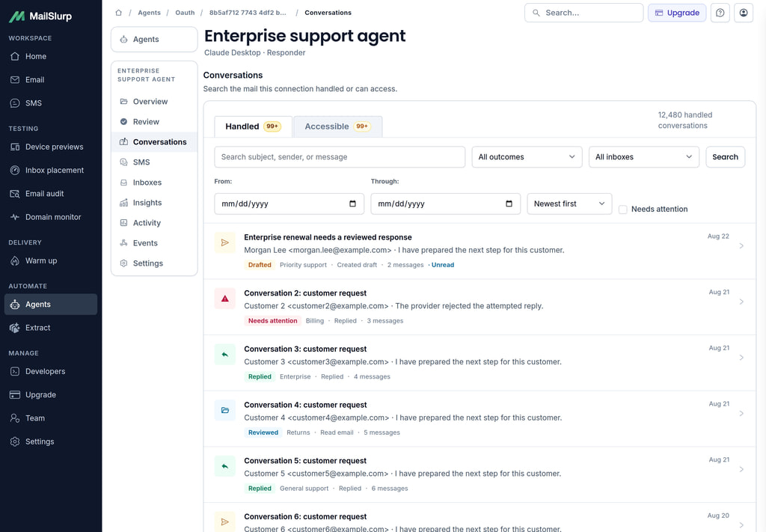This screenshot has width=766, height=532.
Task: Toggle the Needs attention checkbox
Action: (623, 210)
